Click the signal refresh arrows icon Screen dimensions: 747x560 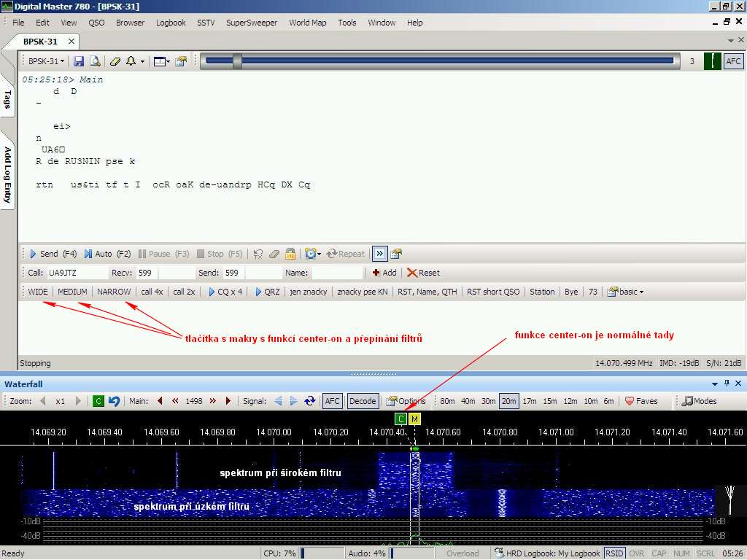point(310,401)
